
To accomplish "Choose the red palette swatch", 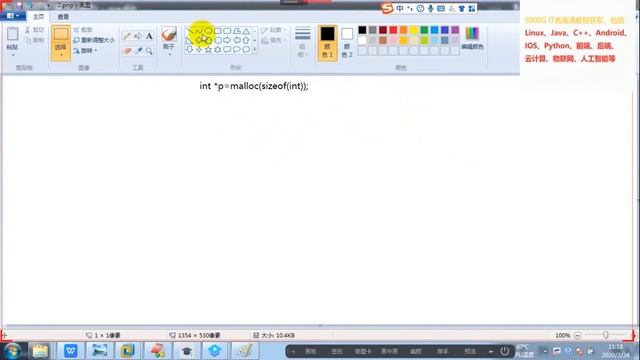I will (393, 30).
